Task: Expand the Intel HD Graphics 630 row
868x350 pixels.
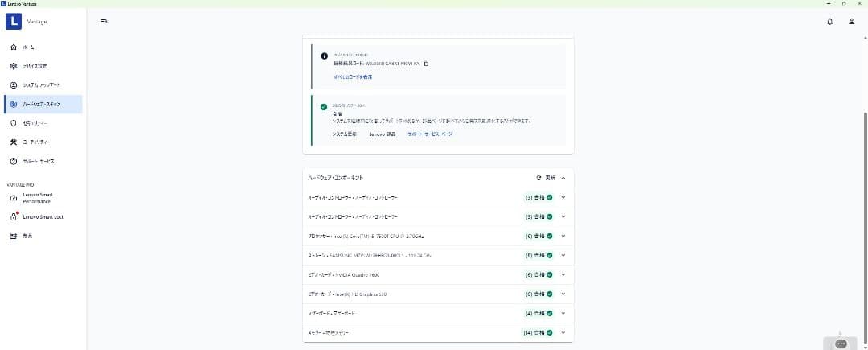Action: pos(563,294)
